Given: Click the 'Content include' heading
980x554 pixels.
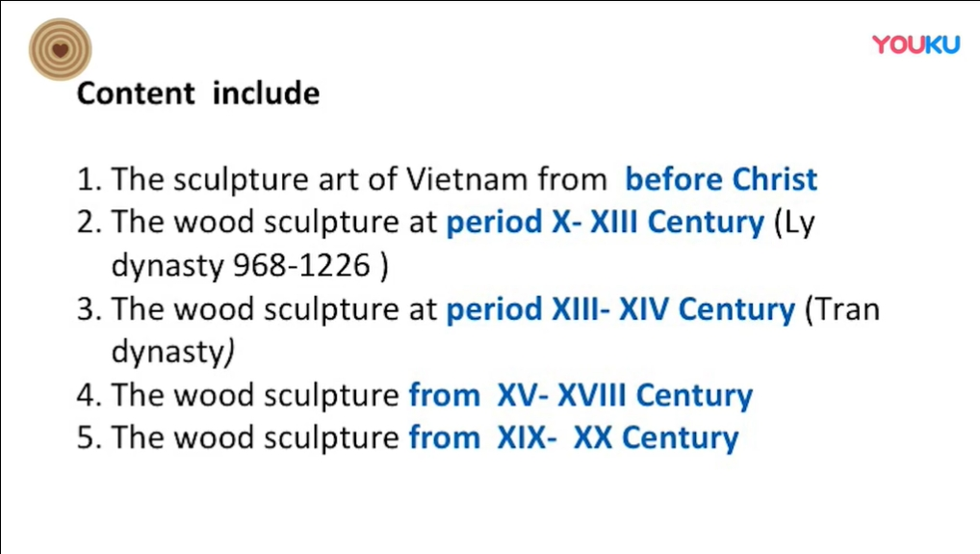Looking at the screenshot, I should point(198,93).
